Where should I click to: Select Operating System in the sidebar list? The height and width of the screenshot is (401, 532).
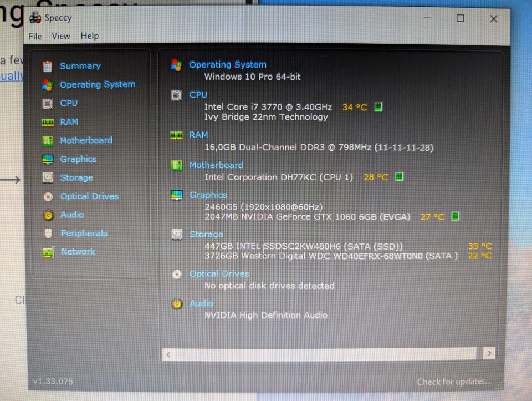98,84
